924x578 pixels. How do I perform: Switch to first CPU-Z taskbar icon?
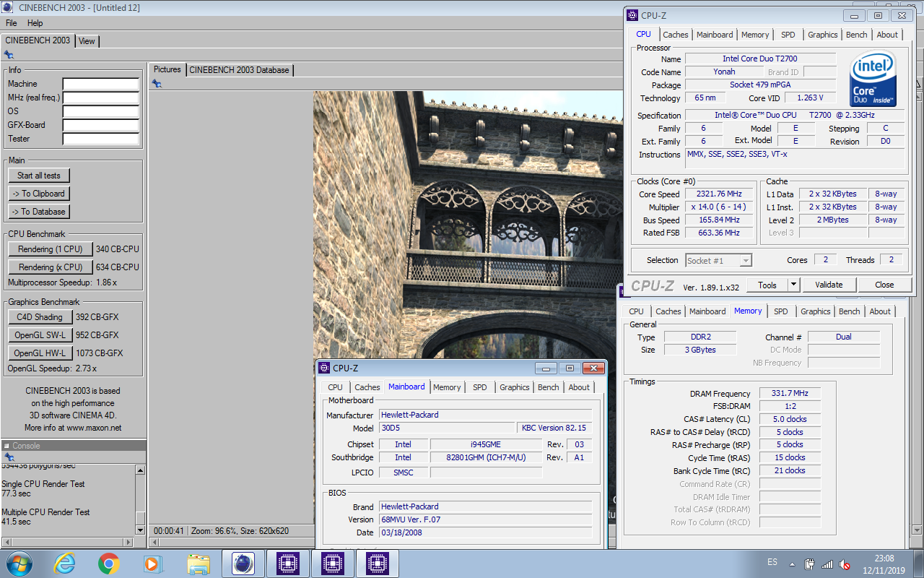[287, 564]
